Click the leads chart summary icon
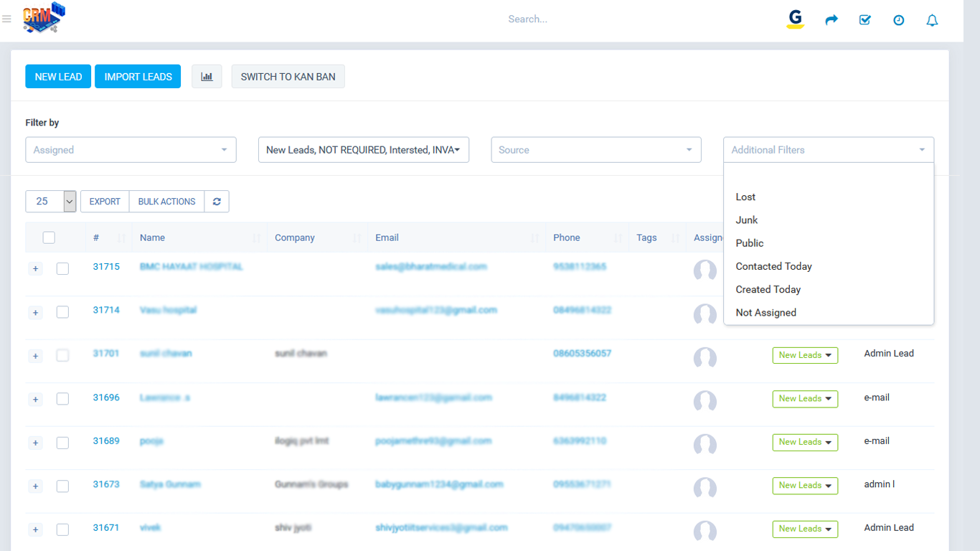This screenshot has width=980, height=551. coord(207,77)
